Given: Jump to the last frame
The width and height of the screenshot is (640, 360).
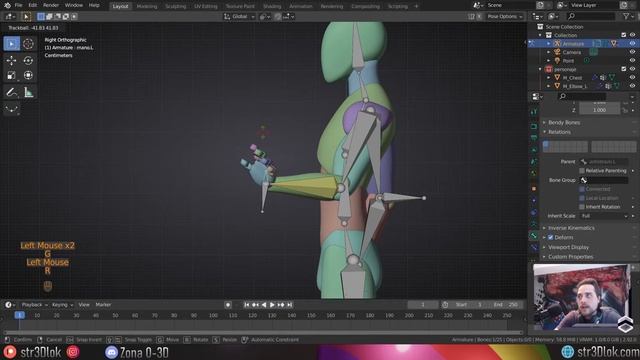Looking at the screenshot, I should [289, 305].
